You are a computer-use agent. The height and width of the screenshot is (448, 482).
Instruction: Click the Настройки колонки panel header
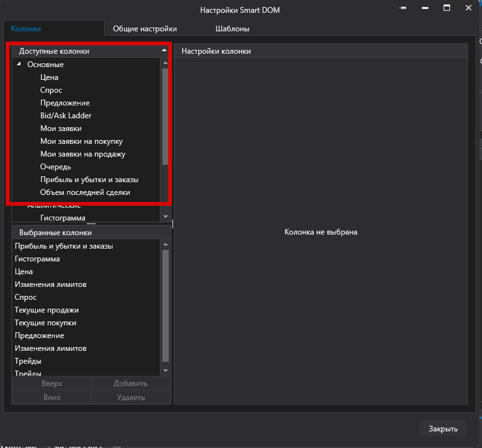[321, 51]
